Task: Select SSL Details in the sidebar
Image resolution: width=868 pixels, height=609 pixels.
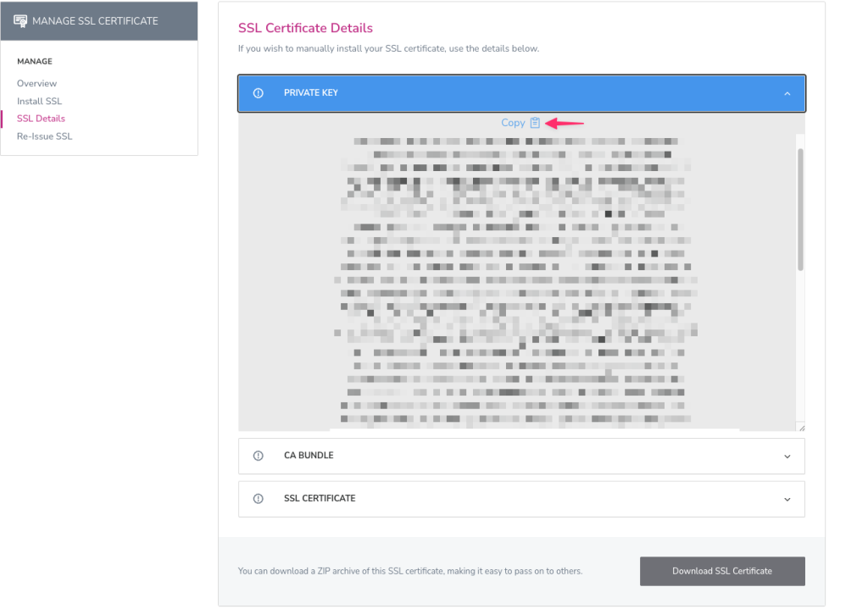Action: [41, 119]
